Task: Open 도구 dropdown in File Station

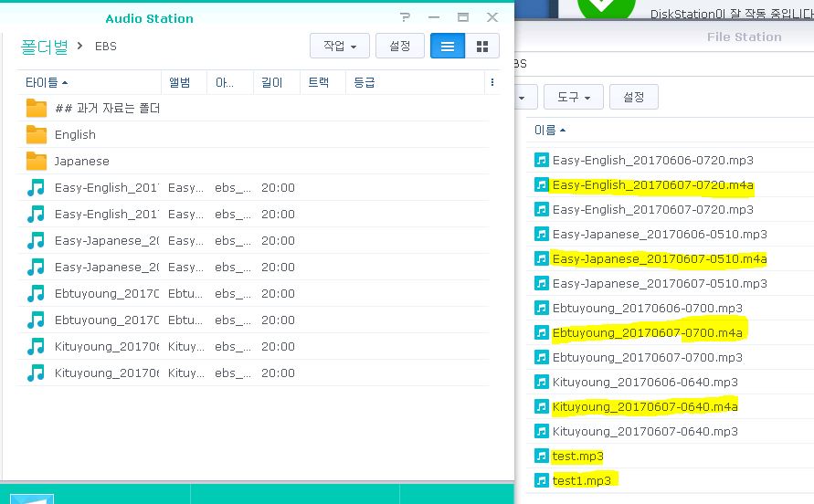Action: (574, 97)
